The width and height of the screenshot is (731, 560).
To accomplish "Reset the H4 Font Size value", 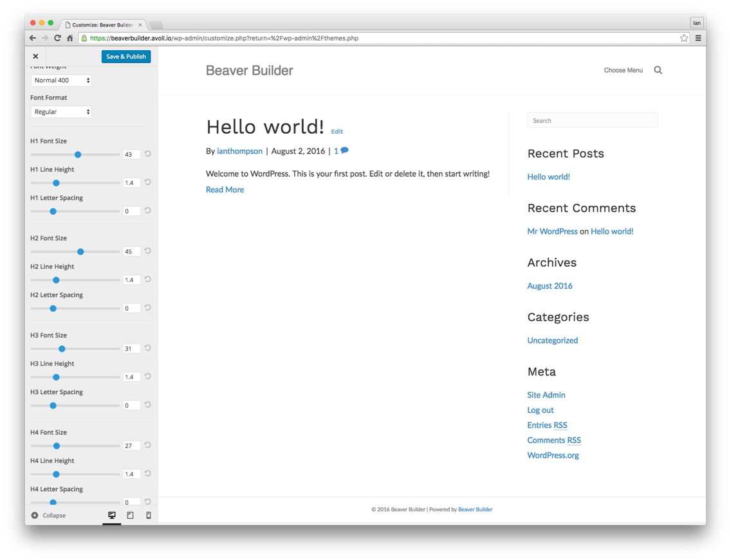I will coord(148,446).
